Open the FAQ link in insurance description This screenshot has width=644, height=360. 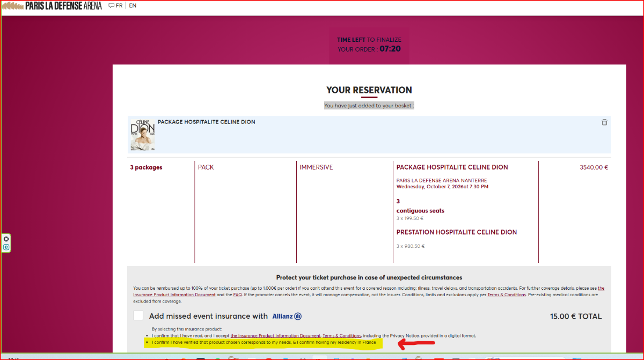coord(237,295)
